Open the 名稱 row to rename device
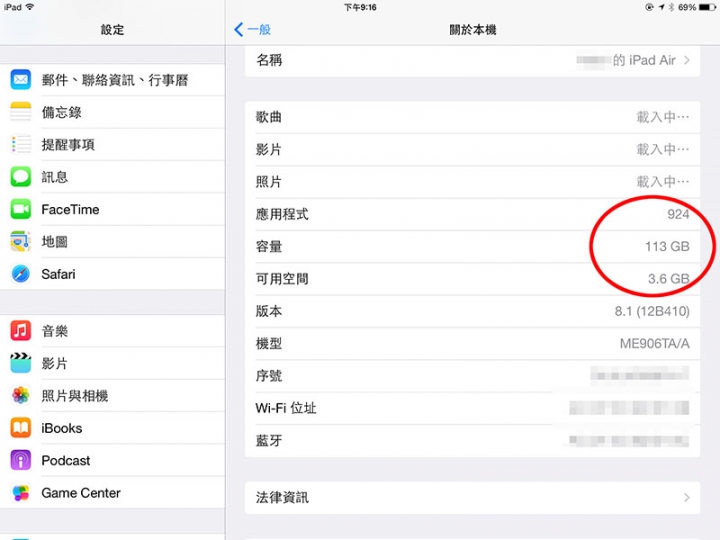The image size is (720, 540). [472, 60]
